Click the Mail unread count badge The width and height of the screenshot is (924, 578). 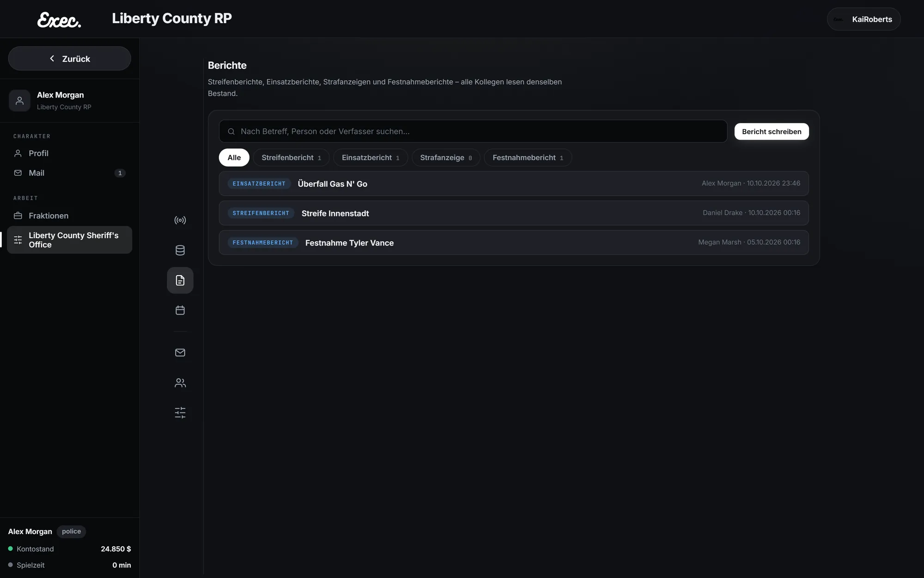pos(120,173)
